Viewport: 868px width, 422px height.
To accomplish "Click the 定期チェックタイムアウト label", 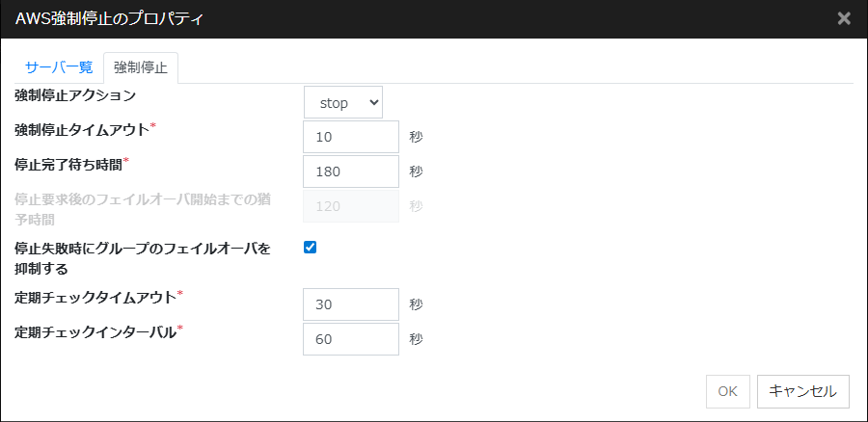I will click(x=95, y=297).
